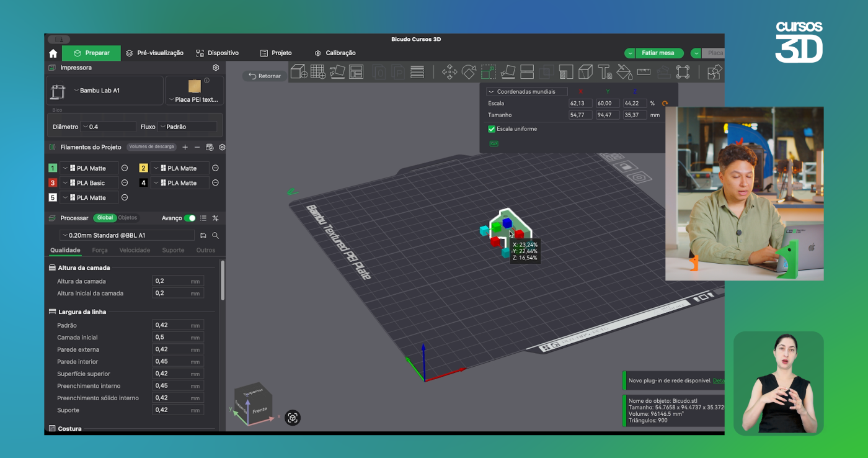Click the compare presets icon

click(x=215, y=218)
